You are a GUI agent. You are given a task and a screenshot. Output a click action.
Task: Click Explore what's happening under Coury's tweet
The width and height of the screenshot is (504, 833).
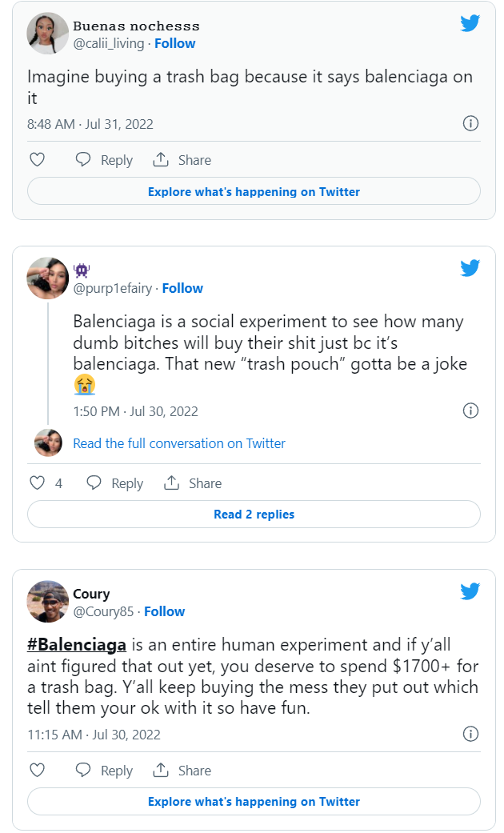(x=254, y=802)
